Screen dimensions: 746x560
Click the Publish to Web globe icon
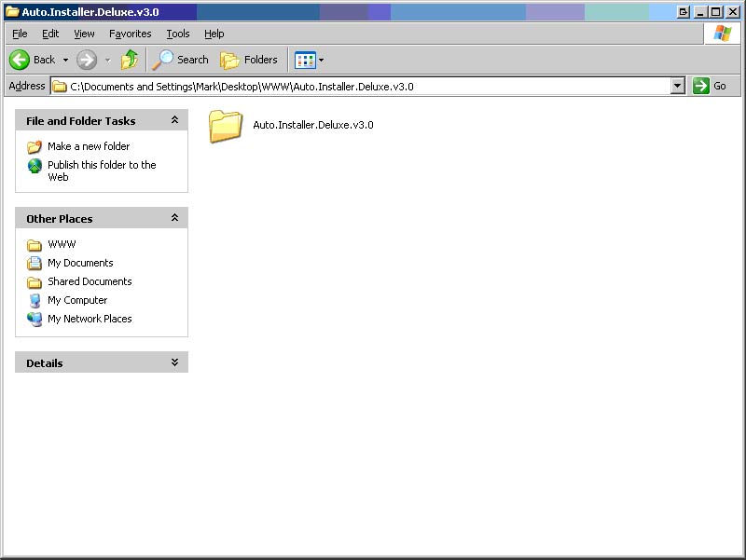[35, 166]
